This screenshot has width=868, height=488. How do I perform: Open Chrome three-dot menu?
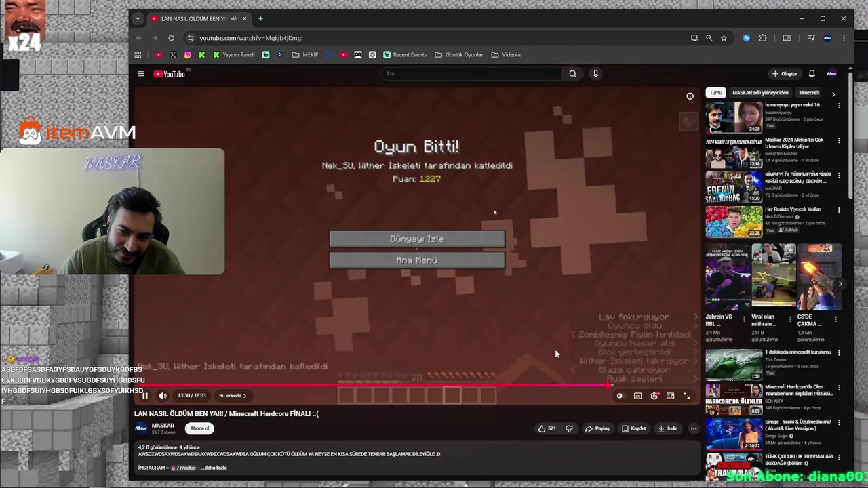tap(844, 38)
